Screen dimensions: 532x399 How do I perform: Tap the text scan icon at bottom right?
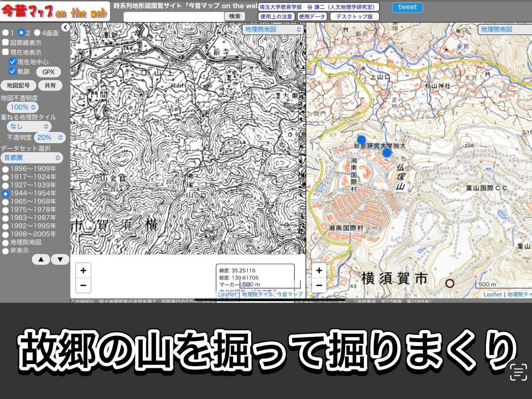coord(518,372)
